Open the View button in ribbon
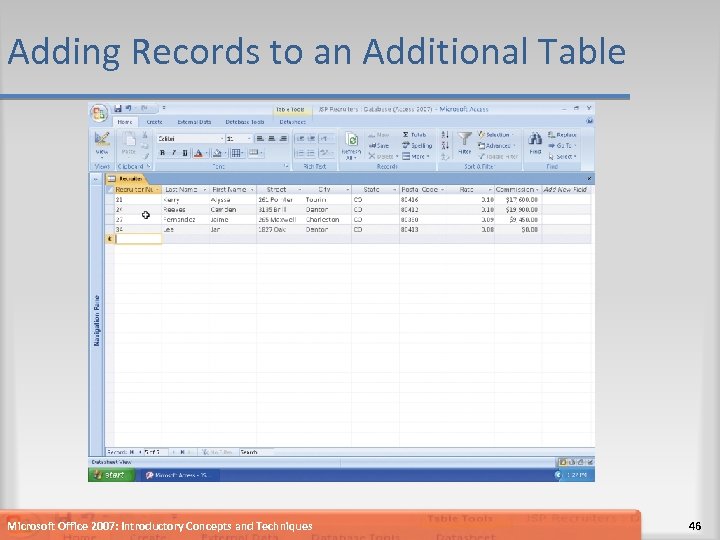Viewport: 720px width, 540px height. pyautogui.click(x=102, y=145)
